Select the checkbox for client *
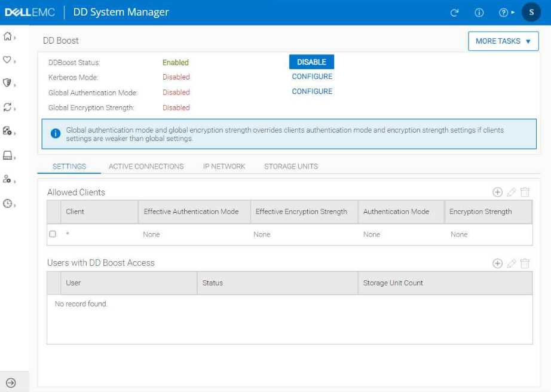 coord(53,234)
